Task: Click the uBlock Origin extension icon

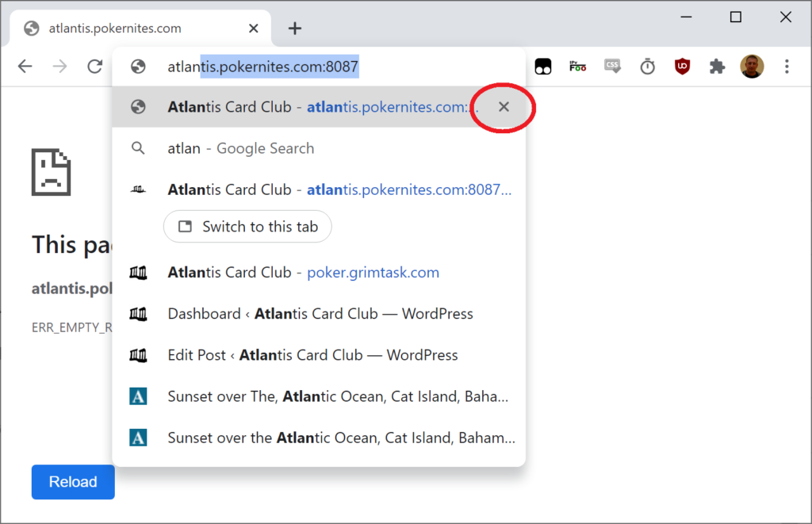Action: click(x=682, y=67)
